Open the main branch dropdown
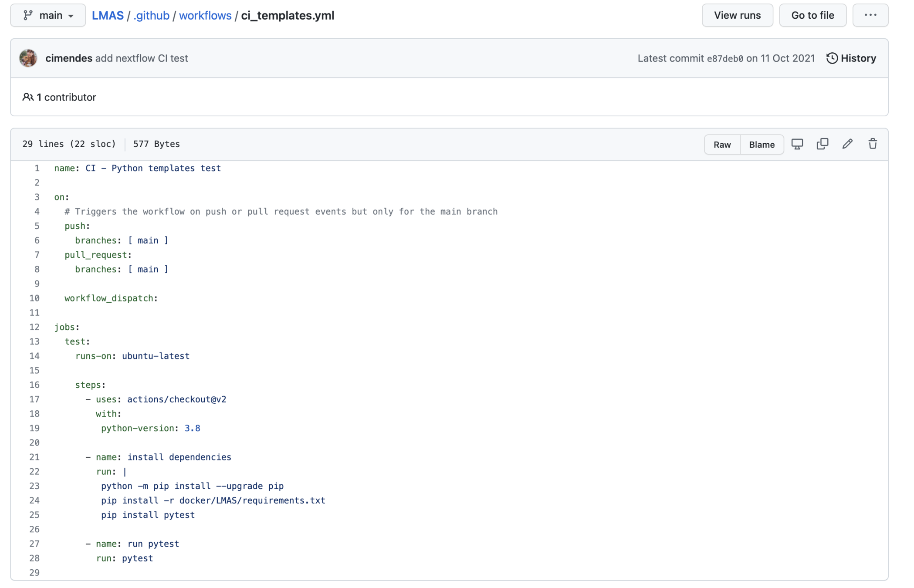The width and height of the screenshot is (914, 588). (x=48, y=16)
